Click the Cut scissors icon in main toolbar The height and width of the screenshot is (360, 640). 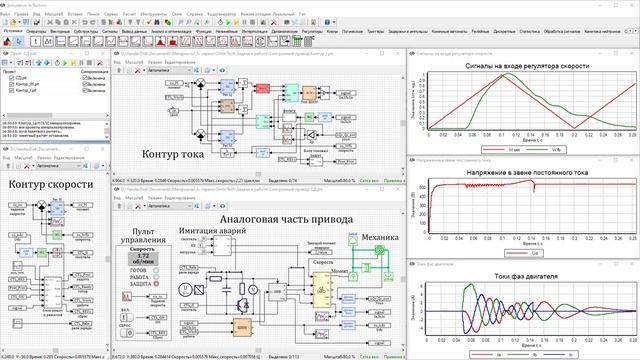[50, 22]
